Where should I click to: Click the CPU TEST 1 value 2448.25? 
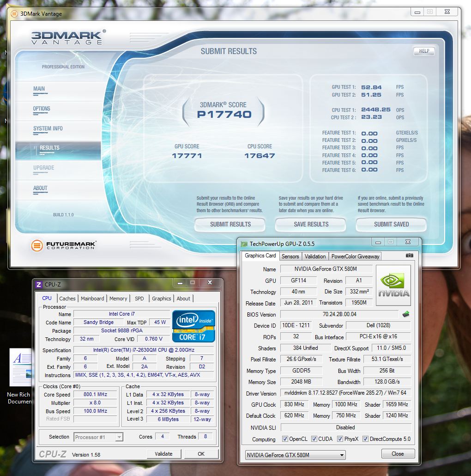(375, 110)
